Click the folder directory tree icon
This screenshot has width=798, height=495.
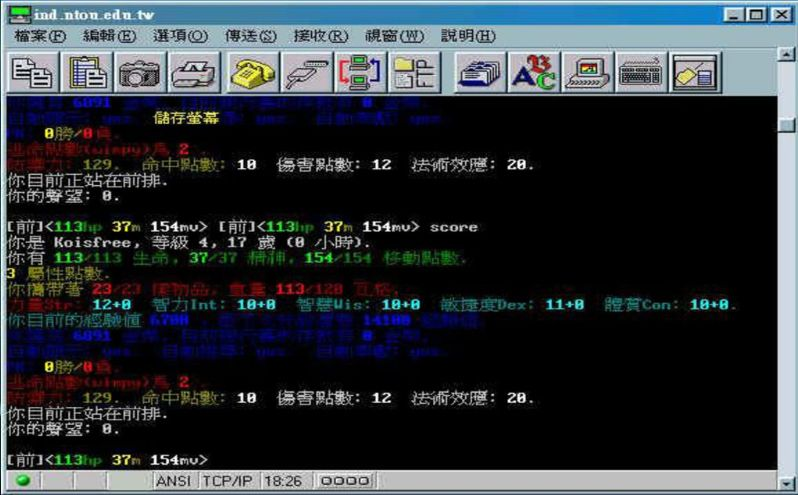[414, 73]
